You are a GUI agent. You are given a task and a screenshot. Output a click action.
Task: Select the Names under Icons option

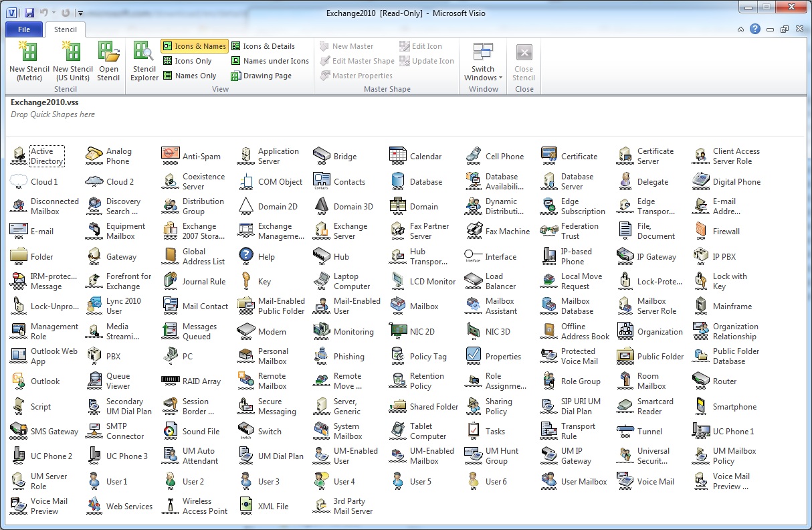[270, 60]
